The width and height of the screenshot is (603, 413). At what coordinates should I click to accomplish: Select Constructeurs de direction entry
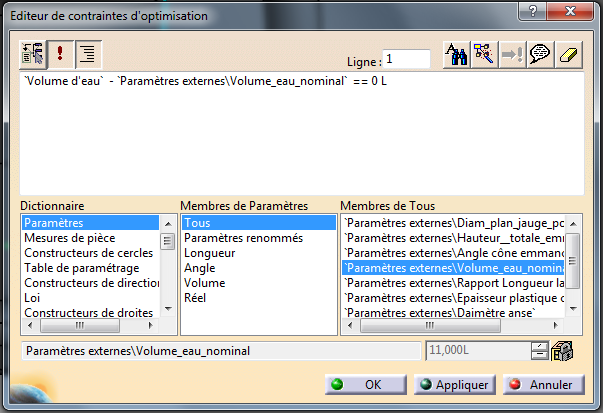[90, 283]
